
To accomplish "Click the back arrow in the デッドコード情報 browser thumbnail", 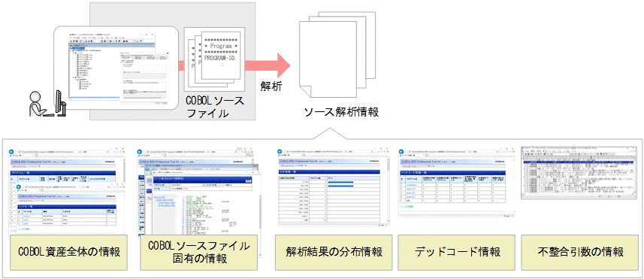I will [403, 151].
